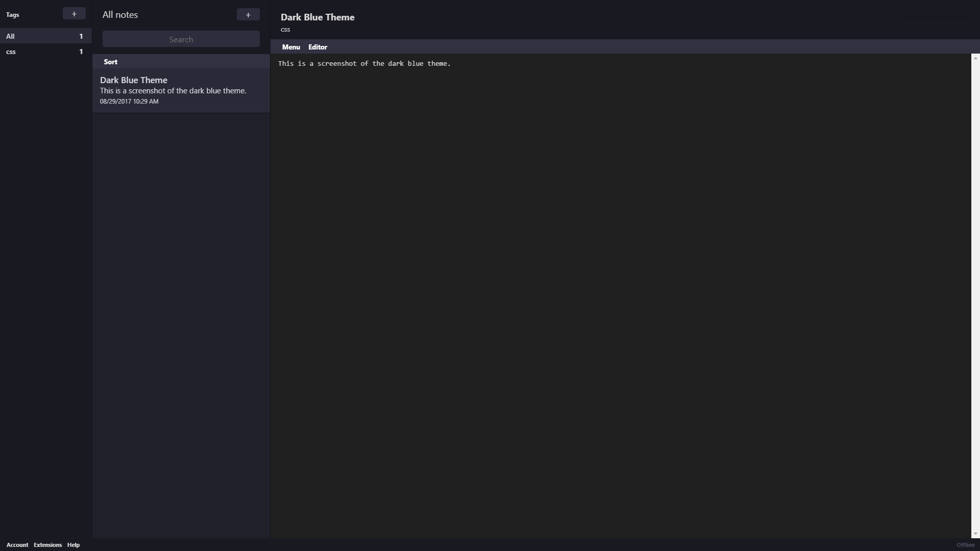Open the Extensions panel

(48, 545)
